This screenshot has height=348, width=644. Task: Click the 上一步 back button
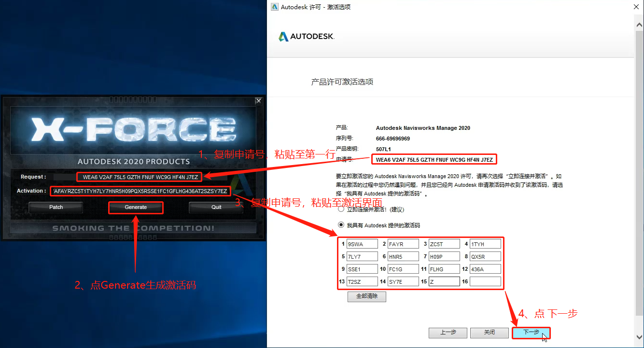[448, 333]
